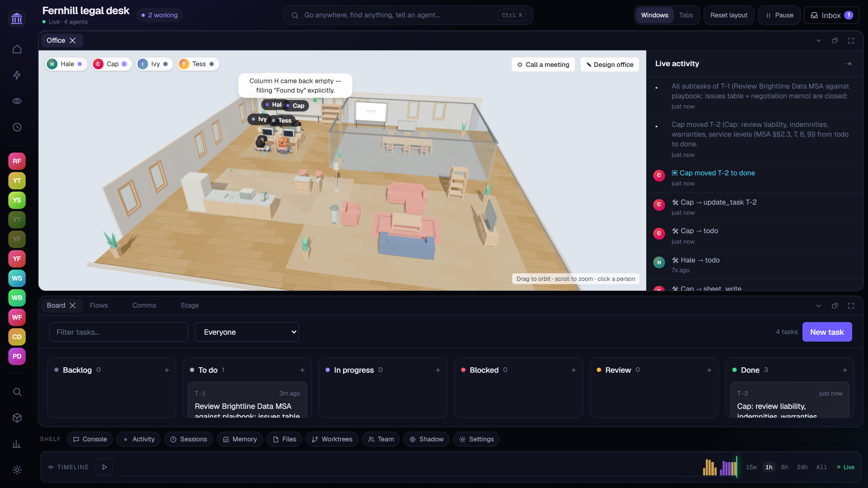Image resolution: width=868 pixels, height=488 pixels.
Task: Click the Design office button
Action: 610,65
